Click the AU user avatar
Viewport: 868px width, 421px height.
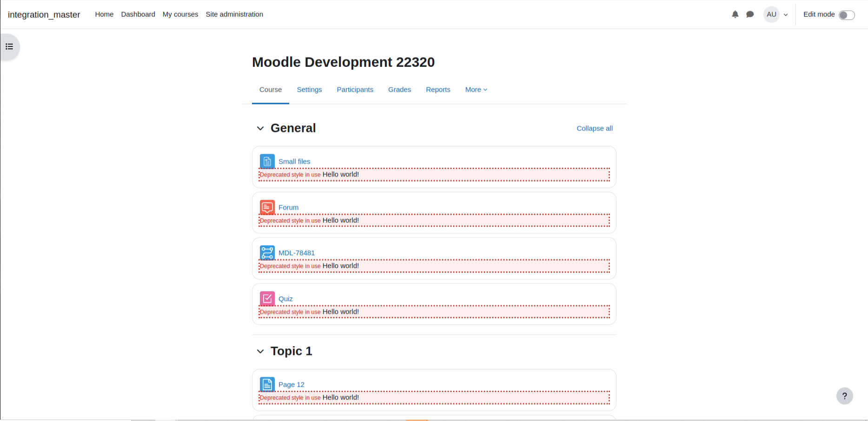pos(771,14)
